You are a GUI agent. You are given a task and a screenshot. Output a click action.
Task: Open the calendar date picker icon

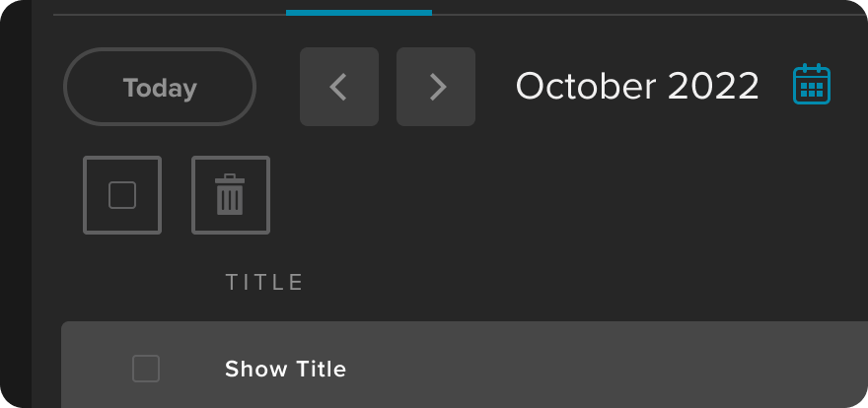(811, 86)
